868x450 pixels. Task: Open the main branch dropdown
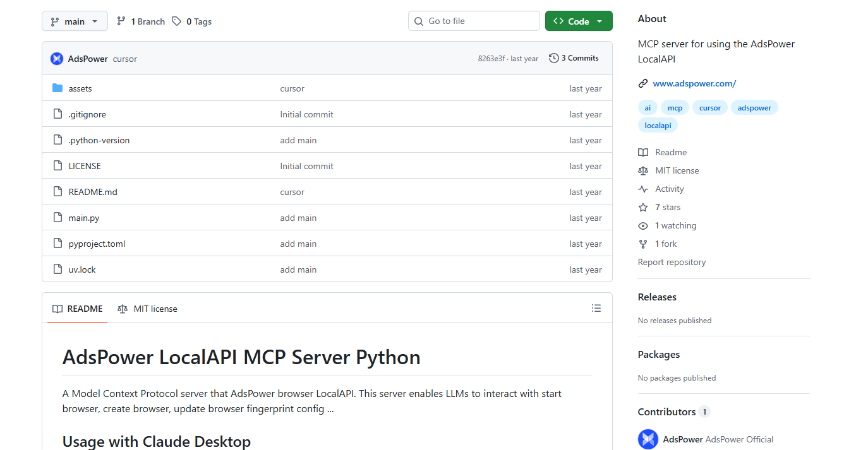pyautogui.click(x=75, y=21)
